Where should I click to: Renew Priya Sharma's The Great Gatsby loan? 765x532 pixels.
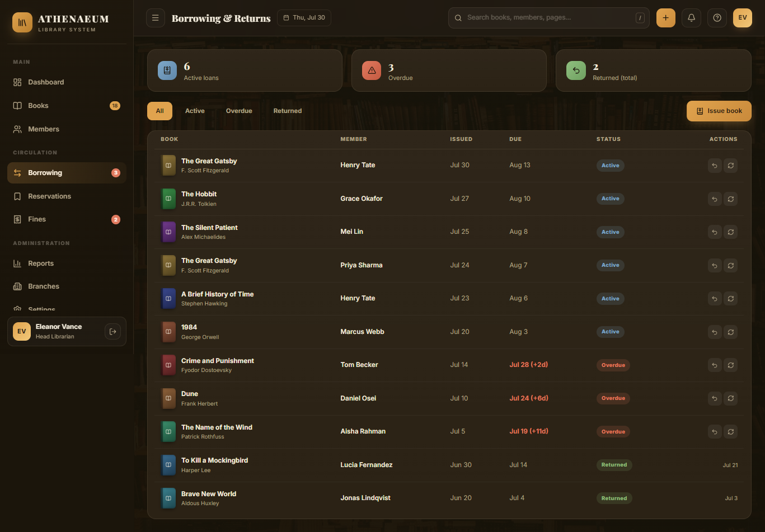click(730, 265)
